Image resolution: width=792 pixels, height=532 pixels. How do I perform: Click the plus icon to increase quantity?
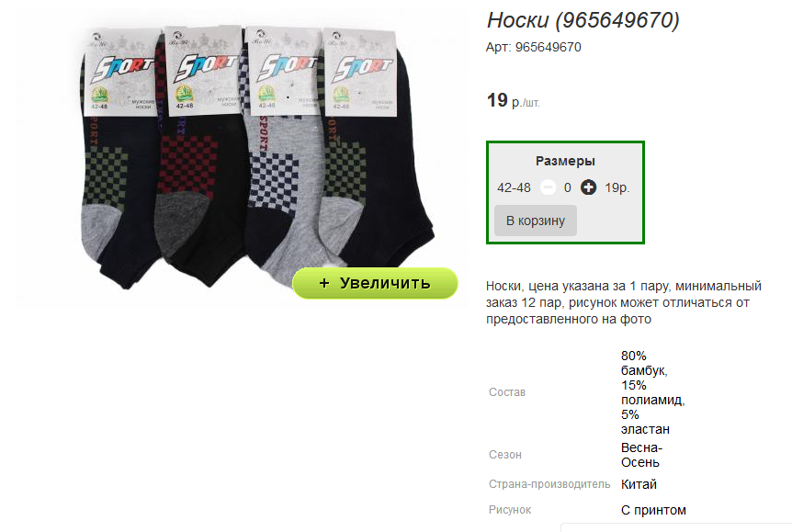[x=588, y=187]
